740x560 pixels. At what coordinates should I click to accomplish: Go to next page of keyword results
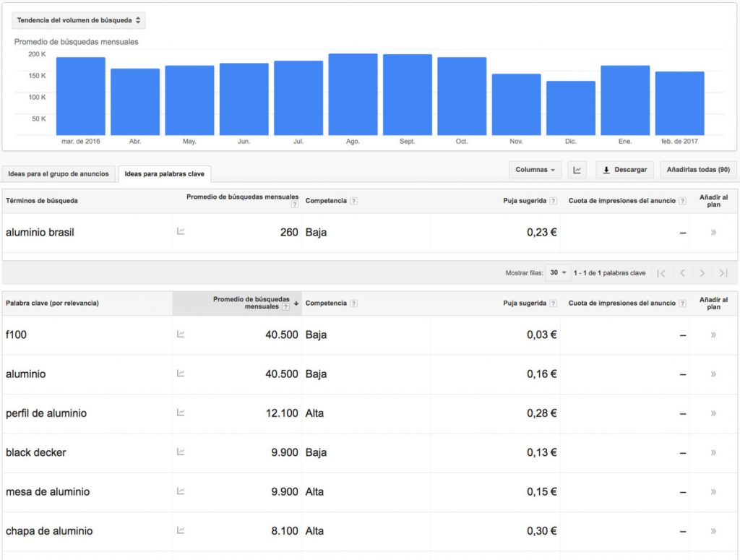pos(702,273)
